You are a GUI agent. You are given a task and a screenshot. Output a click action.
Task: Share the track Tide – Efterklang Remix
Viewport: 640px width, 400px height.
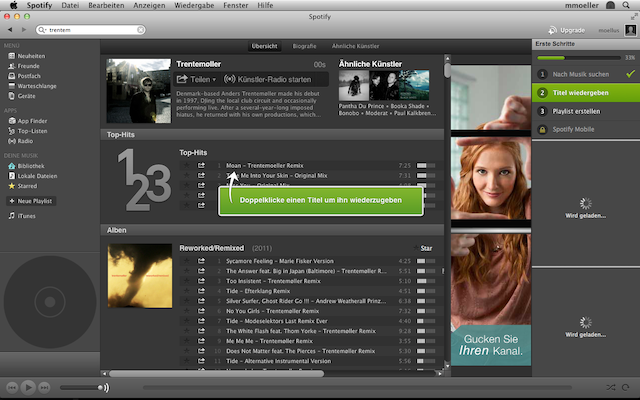click(x=201, y=291)
